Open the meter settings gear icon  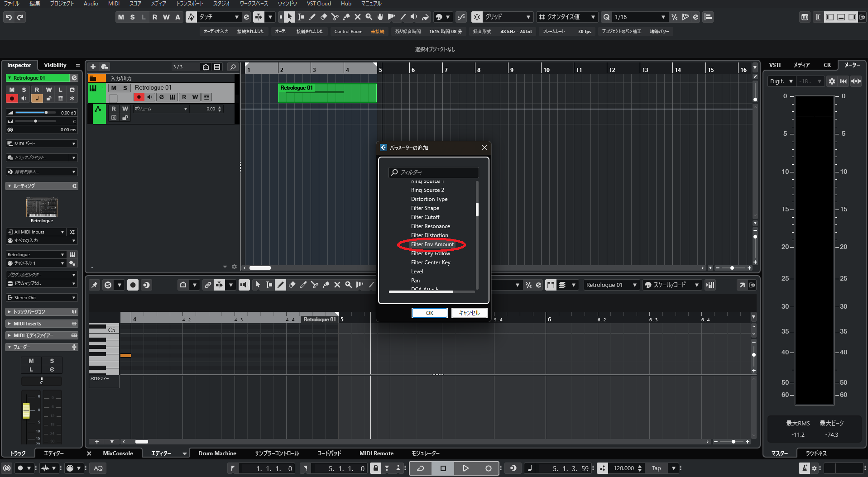coord(832,81)
